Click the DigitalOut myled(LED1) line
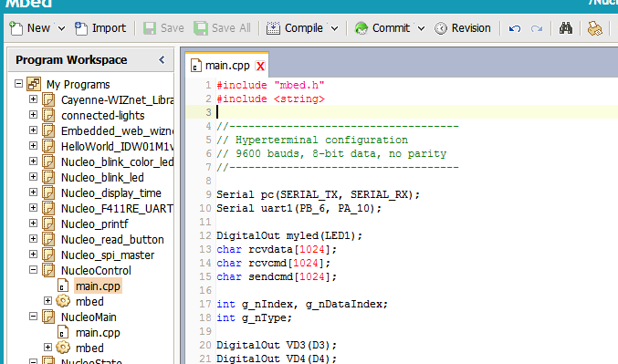 tap(289, 235)
